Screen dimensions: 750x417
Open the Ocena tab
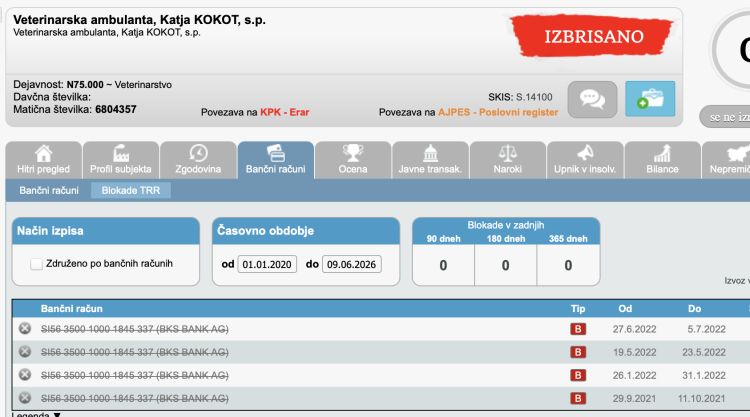click(x=353, y=160)
